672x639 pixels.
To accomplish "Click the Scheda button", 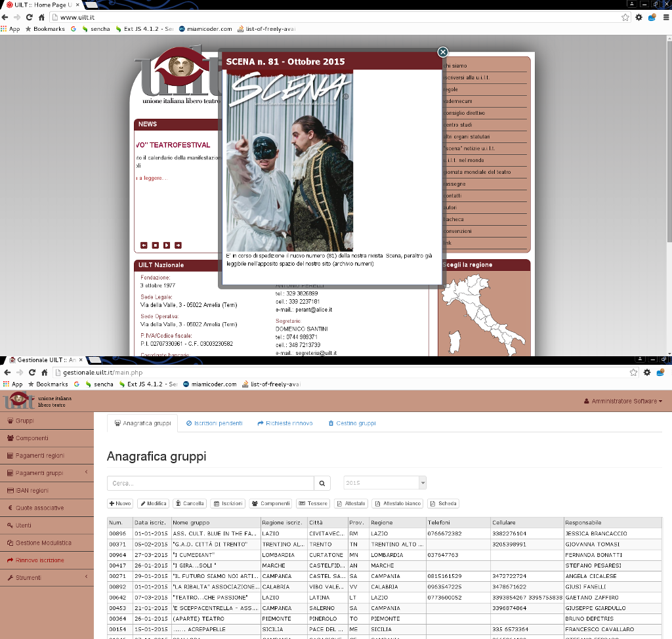I will tap(443, 504).
